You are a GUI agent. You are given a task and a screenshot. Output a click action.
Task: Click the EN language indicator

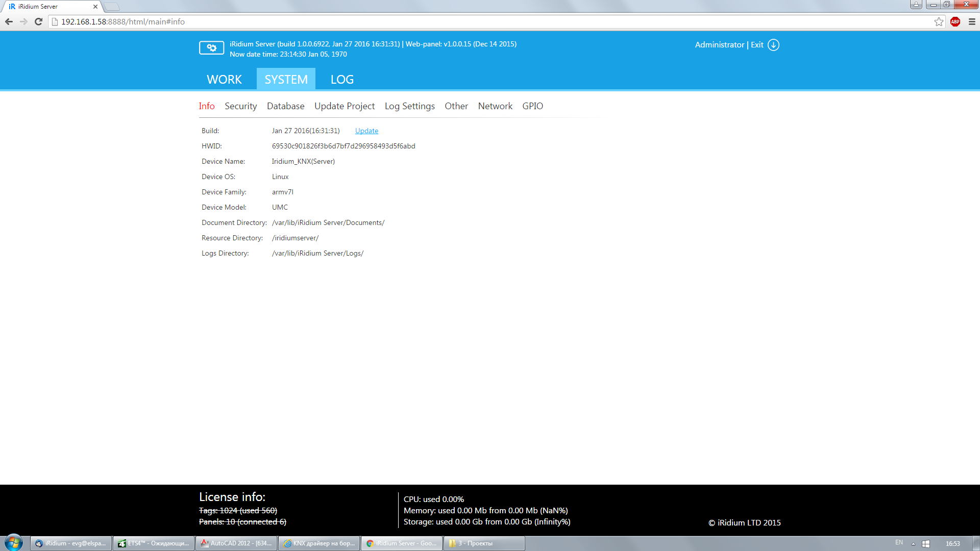click(899, 543)
